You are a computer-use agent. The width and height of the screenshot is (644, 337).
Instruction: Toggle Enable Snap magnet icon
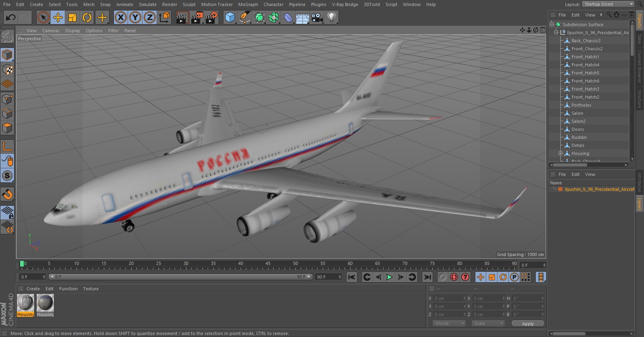tap(7, 194)
